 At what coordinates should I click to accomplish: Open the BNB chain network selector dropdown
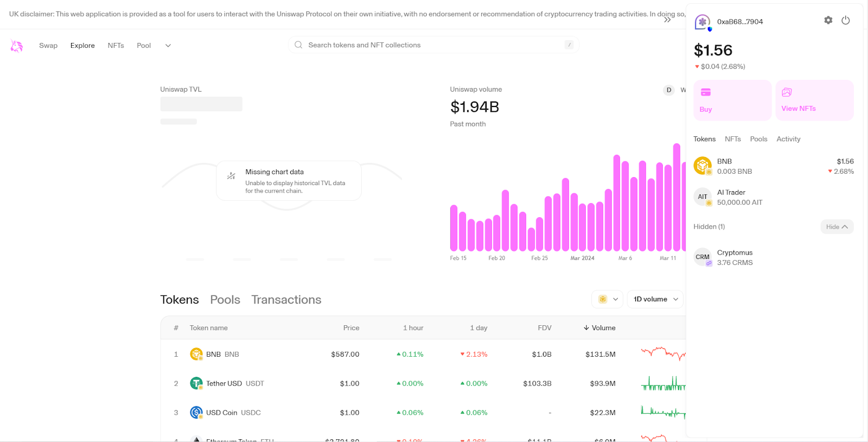coord(607,299)
